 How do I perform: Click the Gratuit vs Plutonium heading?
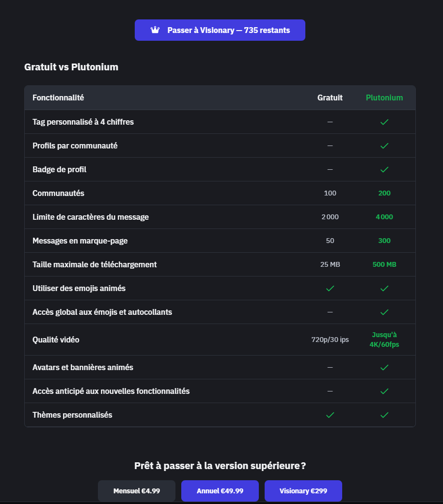(x=71, y=67)
